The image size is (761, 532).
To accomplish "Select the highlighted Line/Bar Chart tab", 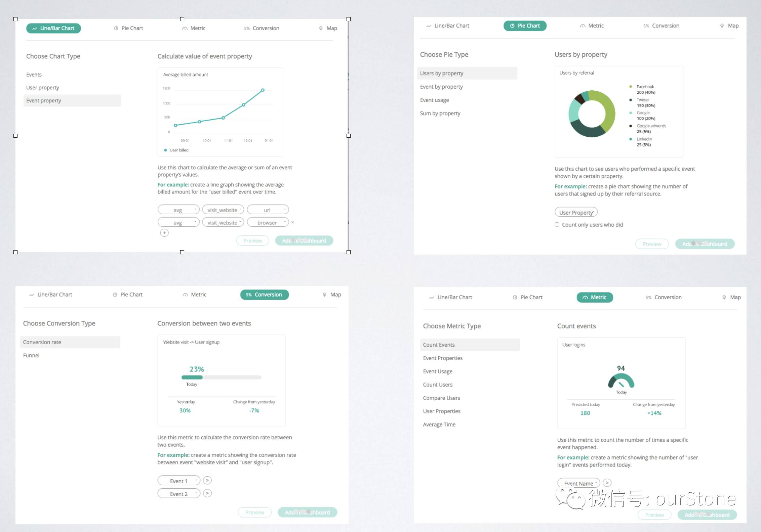I will [x=53, y=28].
